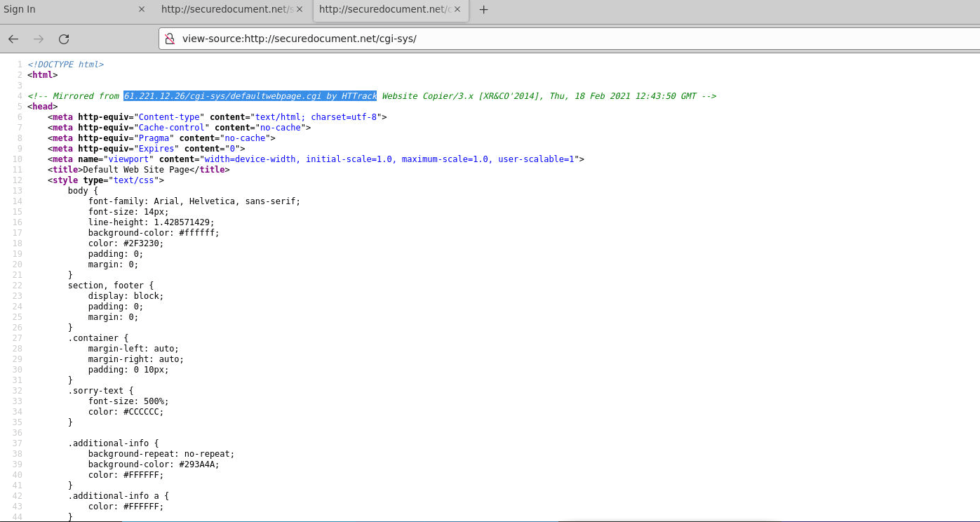
Task: Click the .container selector line
Action: (x=98, y=338)
